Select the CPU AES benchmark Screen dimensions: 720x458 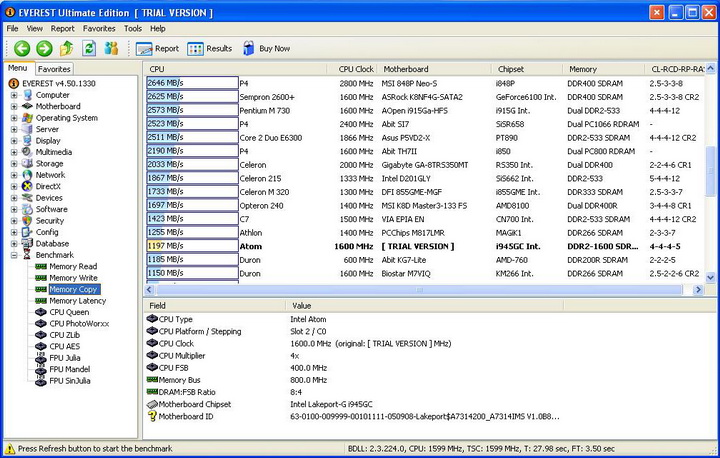[x=65, y=346]
